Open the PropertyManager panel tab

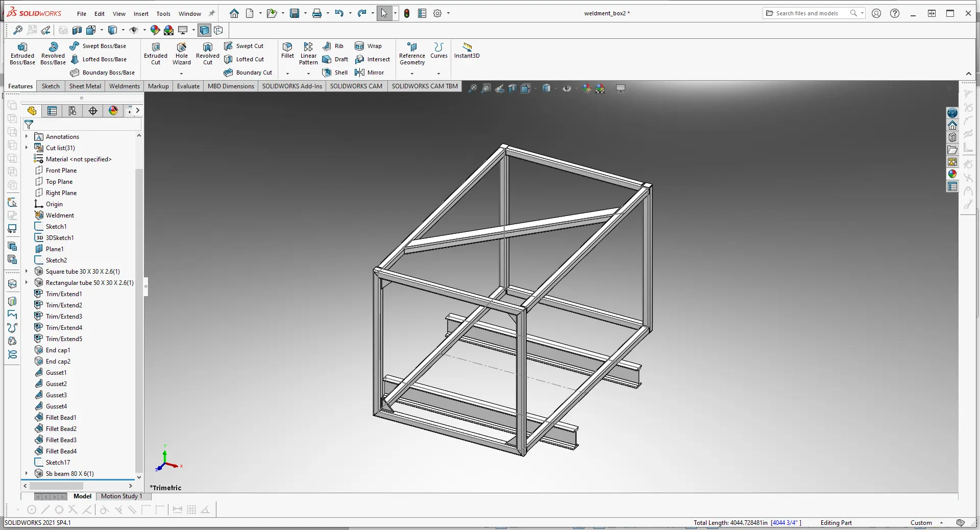(52, 111)
